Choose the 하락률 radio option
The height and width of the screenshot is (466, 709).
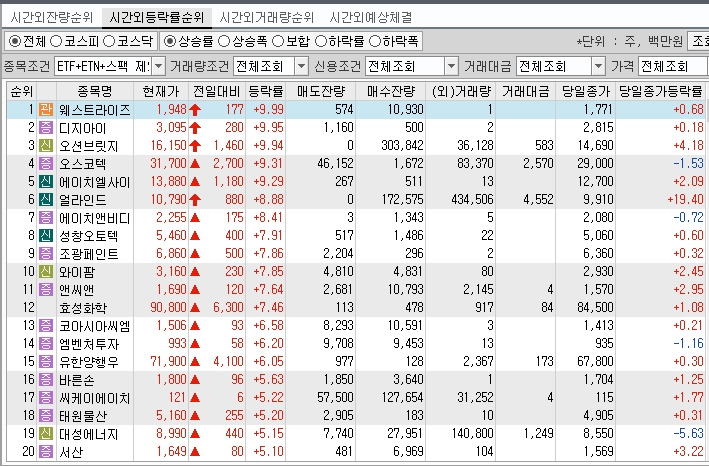[x=321, y=42]
